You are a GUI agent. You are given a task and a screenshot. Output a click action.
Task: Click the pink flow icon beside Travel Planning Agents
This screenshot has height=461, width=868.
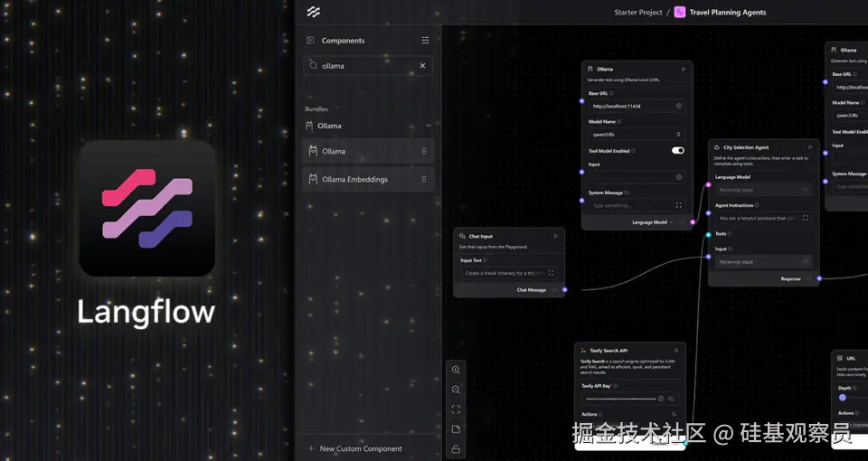click(x=680, y=12)
